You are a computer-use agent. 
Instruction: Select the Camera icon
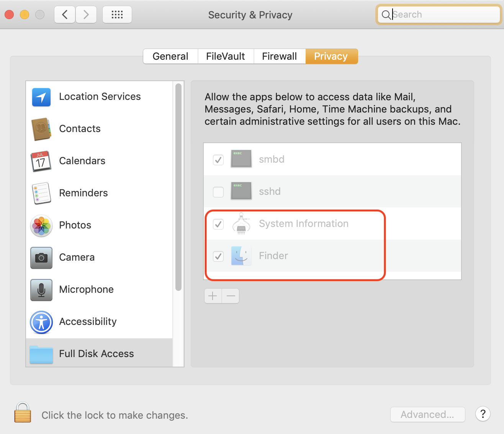click(41, 258)
